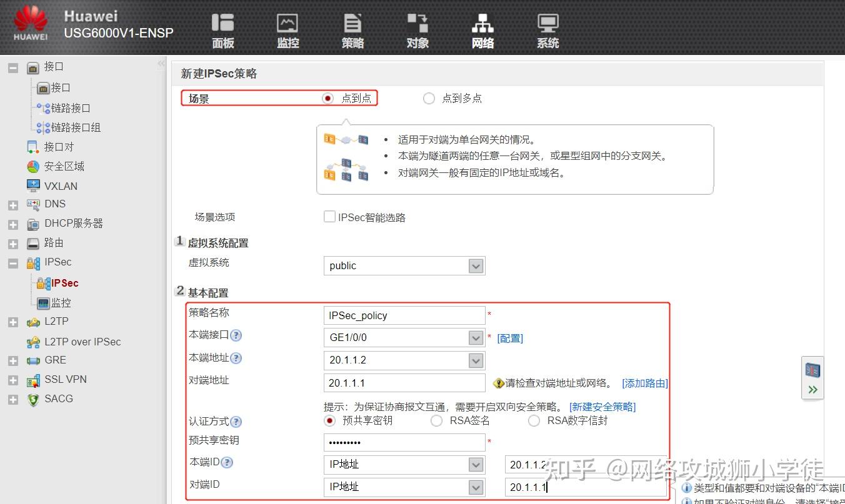Screen dimensions: 845x504
Task: Switch to the 网络 tab
Action: click(x=482, y=30)
